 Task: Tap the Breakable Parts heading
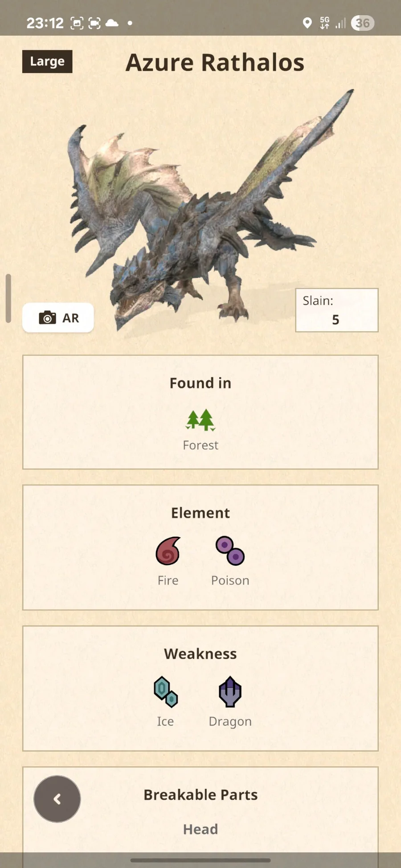pos(200,795)
